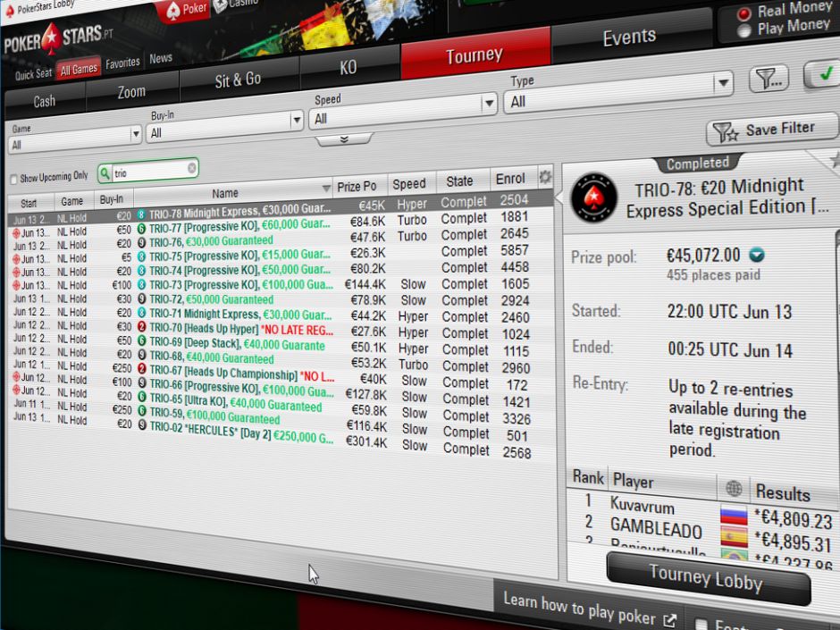Click the Russian flag next to Kuvavrum

(x=734, y=515)
